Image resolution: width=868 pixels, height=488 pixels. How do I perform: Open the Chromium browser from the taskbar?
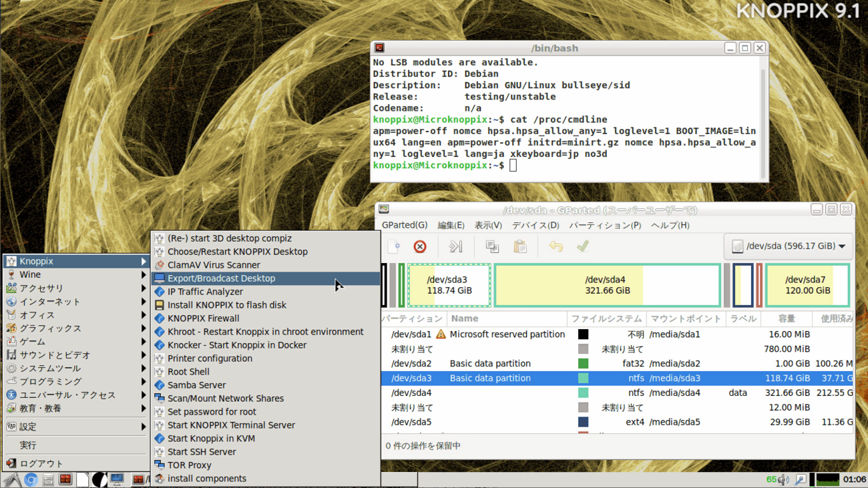click(30, 479)
